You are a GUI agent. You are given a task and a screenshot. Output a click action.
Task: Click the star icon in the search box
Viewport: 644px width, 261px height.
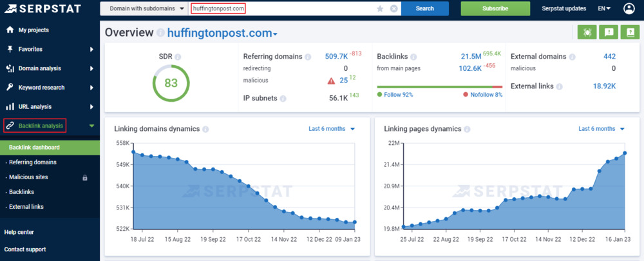point(380,8)
